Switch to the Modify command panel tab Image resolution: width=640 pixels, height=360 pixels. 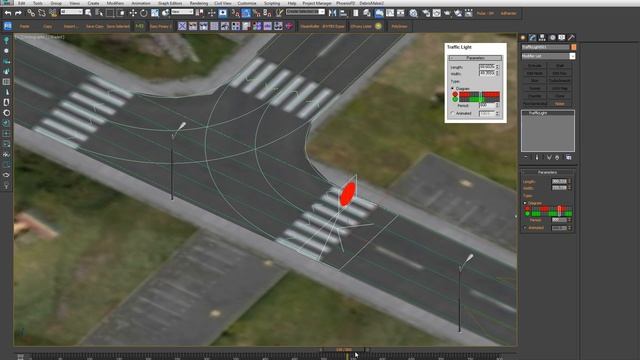click(x=533, y=38)
